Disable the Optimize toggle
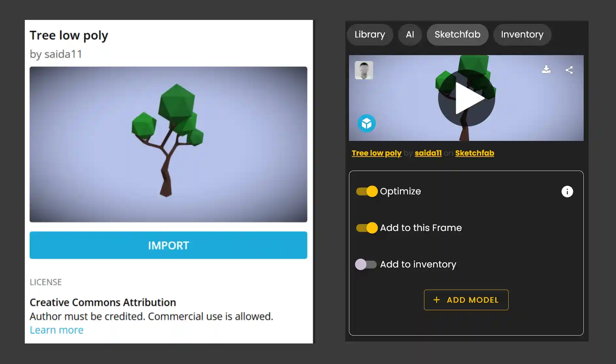The height and width of the screenshot is (364, 616). coord(367,191)
